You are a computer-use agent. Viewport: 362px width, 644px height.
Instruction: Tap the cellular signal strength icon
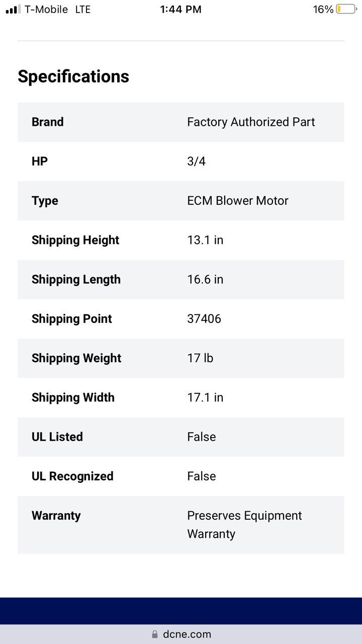12,9
